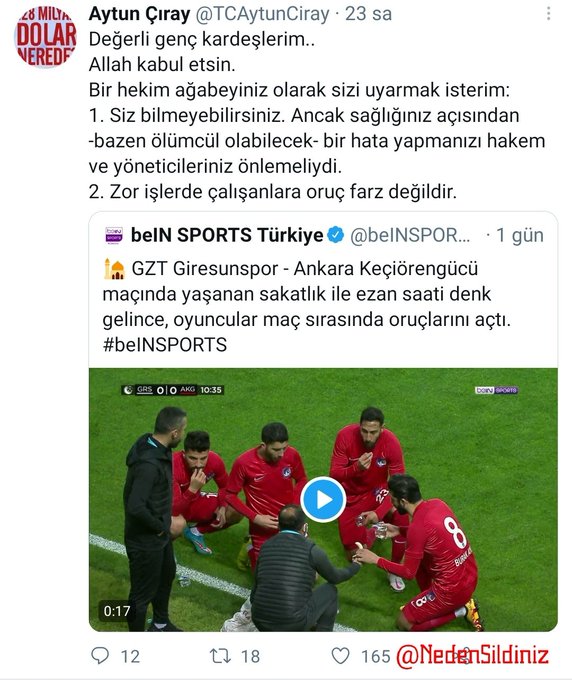Reply to the tweet via comment bubble icon
The width and height of the screenshot is (572, 680).
(x=100, y=655)
